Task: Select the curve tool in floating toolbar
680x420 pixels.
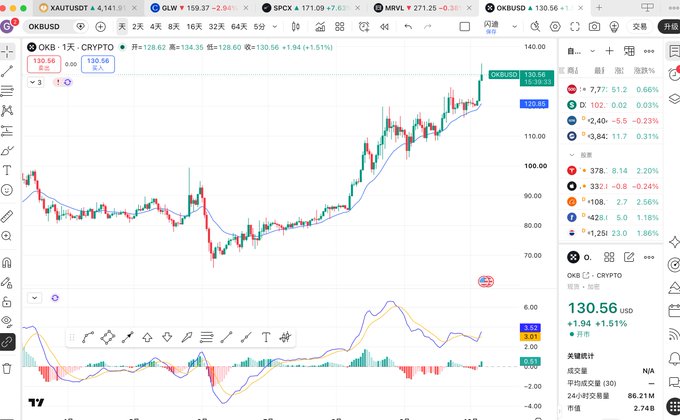Action: 88,337
